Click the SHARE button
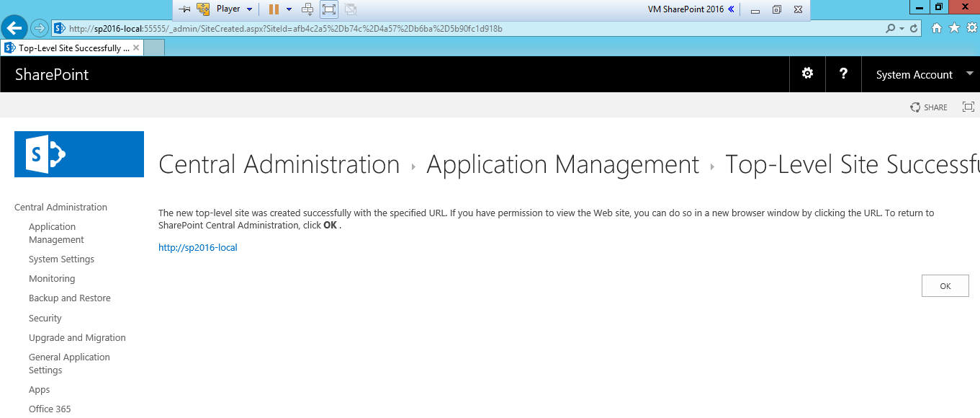Screen dimensions: 980x418 click(x=929, y=107)
